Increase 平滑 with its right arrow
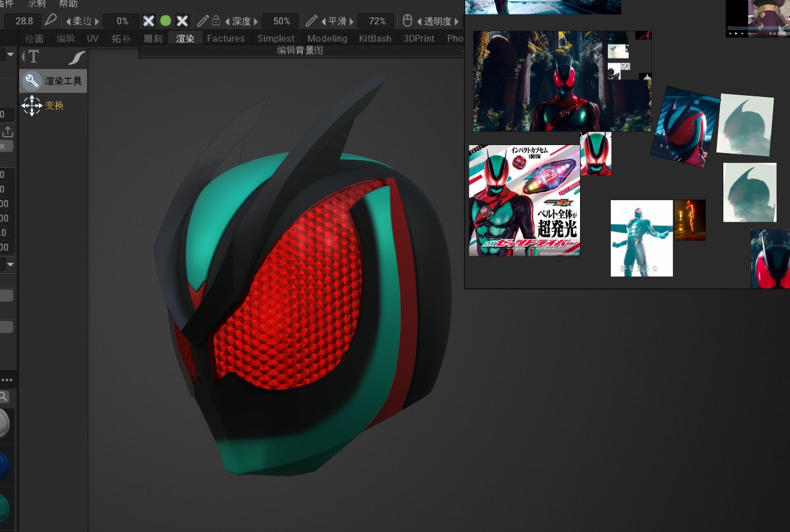 (351, 21)
